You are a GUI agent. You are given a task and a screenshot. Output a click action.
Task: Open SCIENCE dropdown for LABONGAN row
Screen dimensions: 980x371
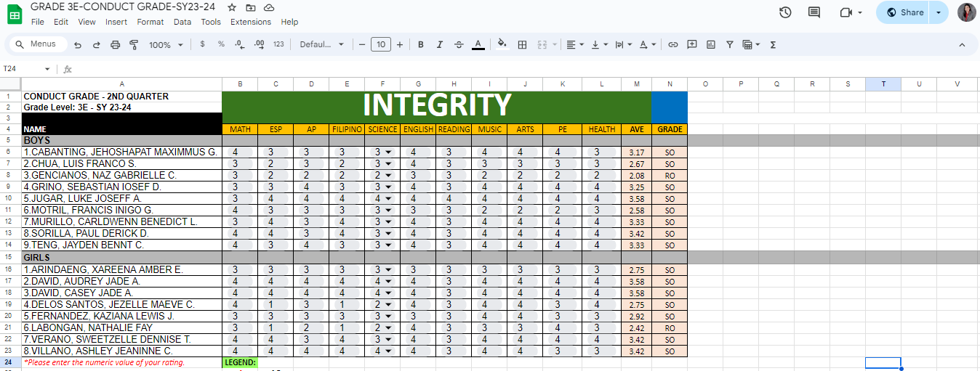coord(388,328)
